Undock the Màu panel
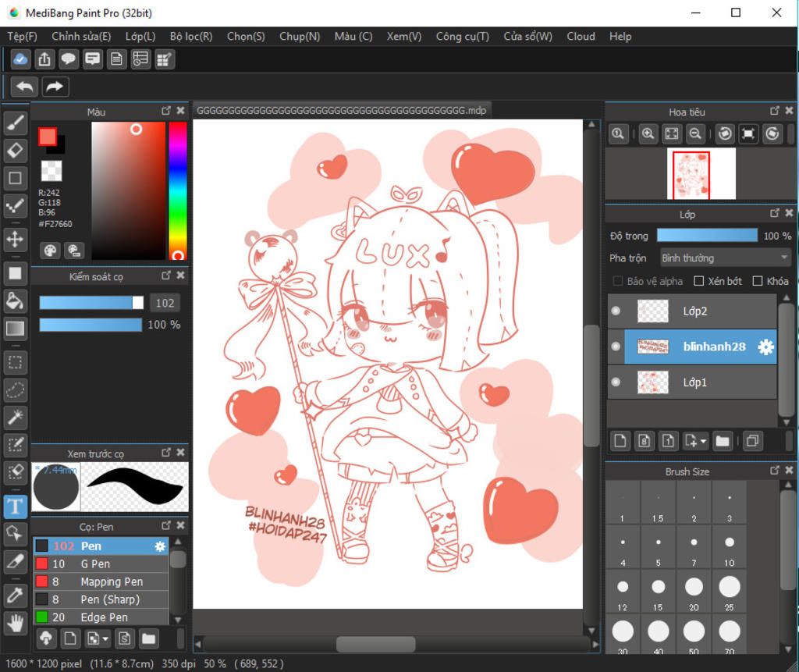This screenshot has width=799, height=672. click(x=166, y=111)
